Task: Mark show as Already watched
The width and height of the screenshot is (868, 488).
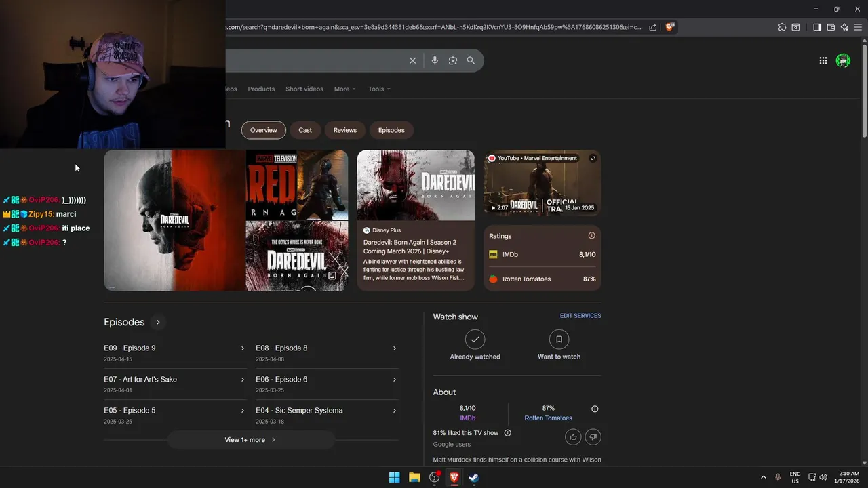Action: point(475,345)
